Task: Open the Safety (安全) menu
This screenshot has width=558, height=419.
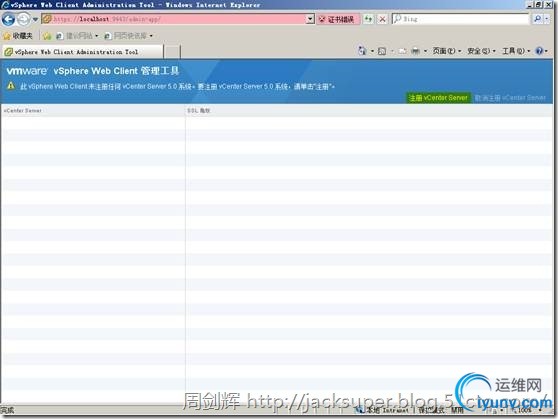Action: point(481,51)
